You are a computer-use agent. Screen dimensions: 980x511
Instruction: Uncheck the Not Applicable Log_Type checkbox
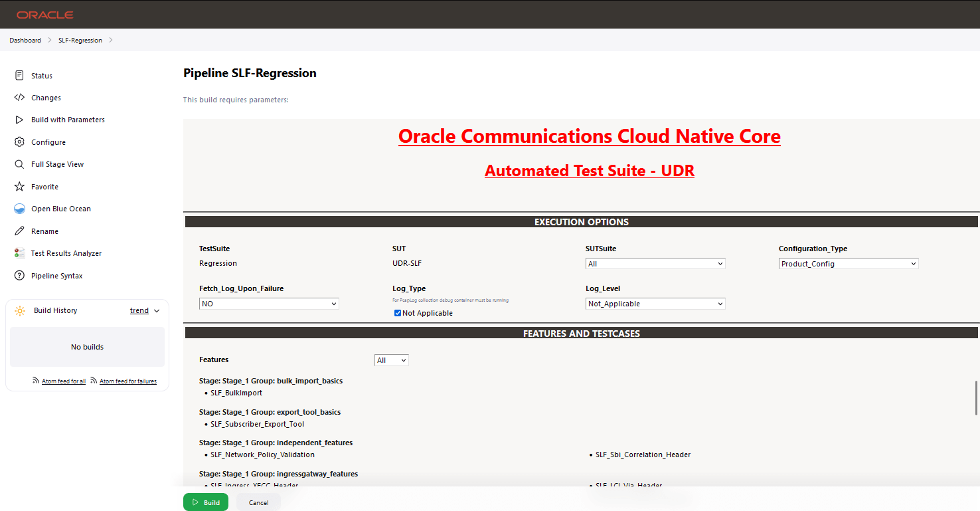point(398,313)
